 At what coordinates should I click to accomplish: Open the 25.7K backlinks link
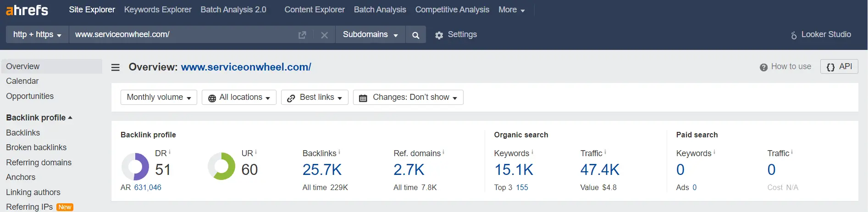[x=322, y=170]
